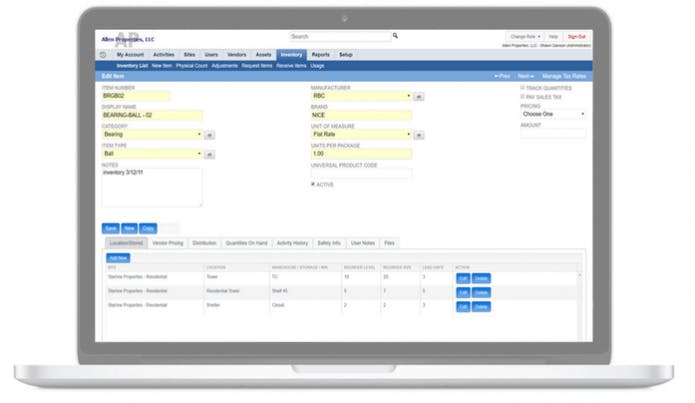The height and width of the screenshot is (403, 695).
Task: Click the Universal Product Code field
Action: coord(361,173)
